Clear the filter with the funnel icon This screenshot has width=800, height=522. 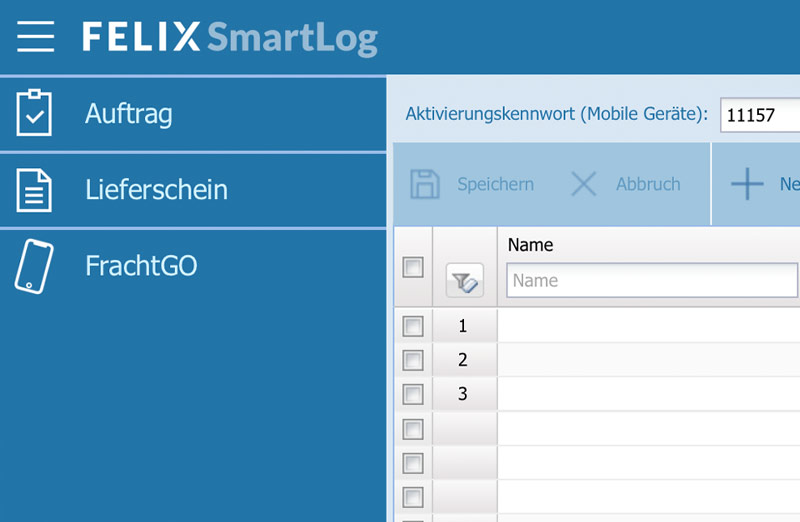coord(465,284)
